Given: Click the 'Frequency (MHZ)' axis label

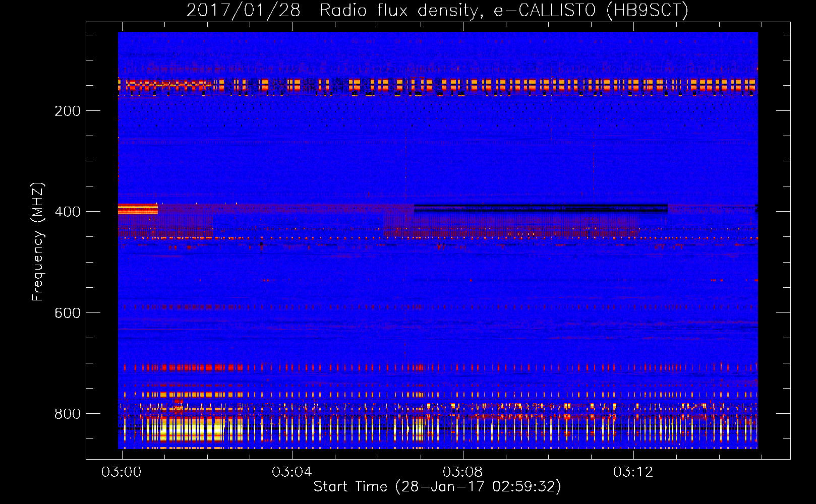Looking at the screenshot, I should (37, 242).
